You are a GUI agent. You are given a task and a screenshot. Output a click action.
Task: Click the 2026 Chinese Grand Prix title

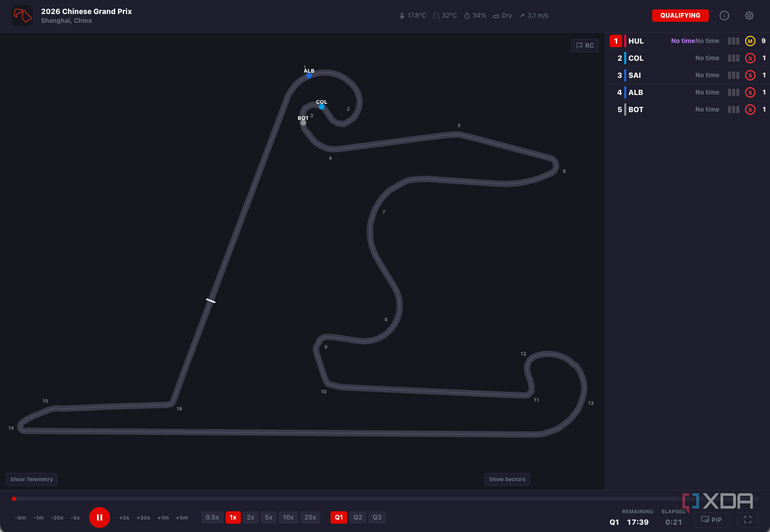pos(87,11)
